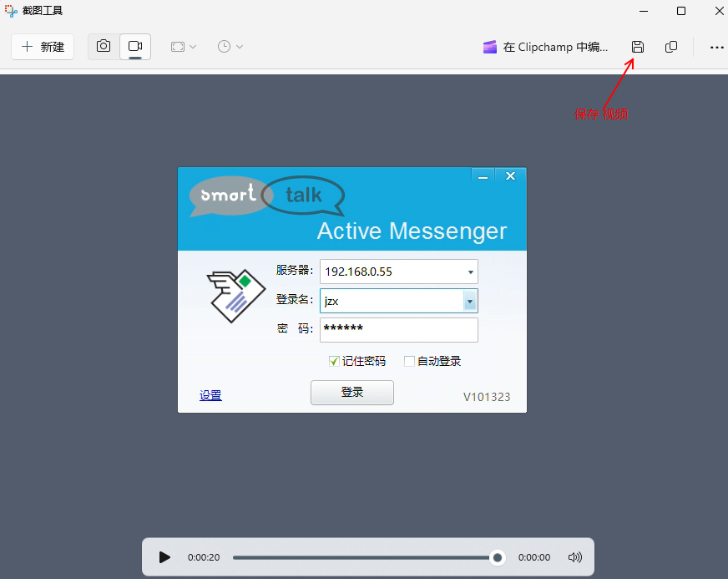Expand the 登录名 username dropdown arrow
The height and width of the screenshot is (579, 728).
470,302
